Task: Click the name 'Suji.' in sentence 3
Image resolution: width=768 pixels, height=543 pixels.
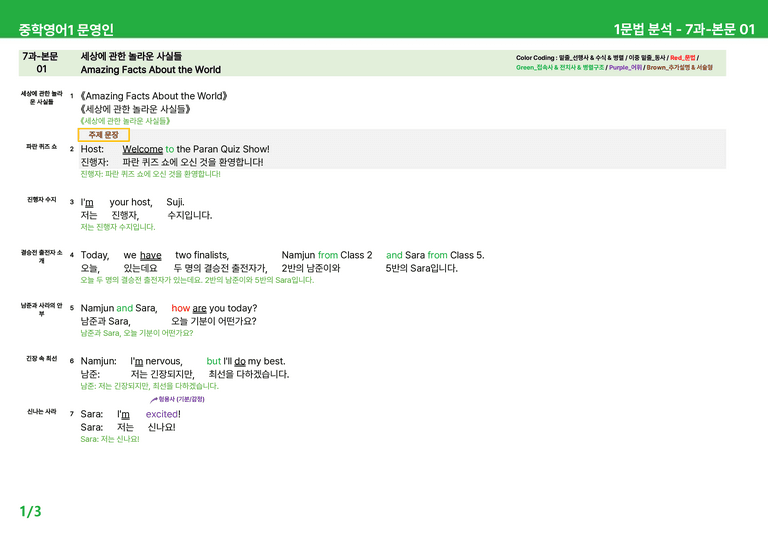Action: 175,202
